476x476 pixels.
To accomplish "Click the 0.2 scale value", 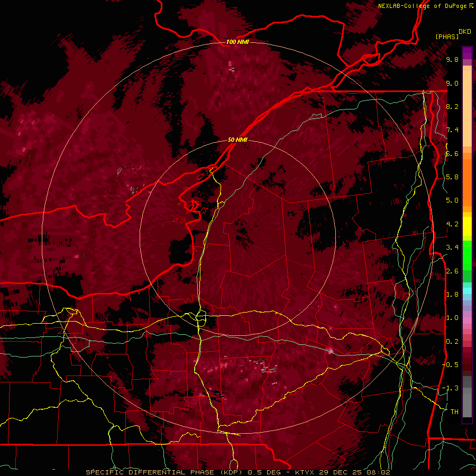I will (x=452, y=342).
